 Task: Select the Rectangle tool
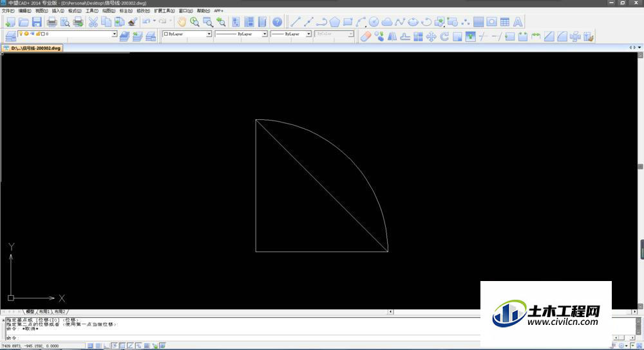[x=348, y=22]
